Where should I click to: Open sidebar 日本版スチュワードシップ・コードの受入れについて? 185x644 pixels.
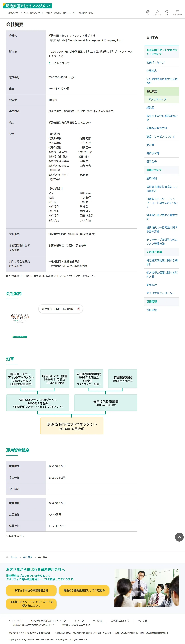coord(162,203)
